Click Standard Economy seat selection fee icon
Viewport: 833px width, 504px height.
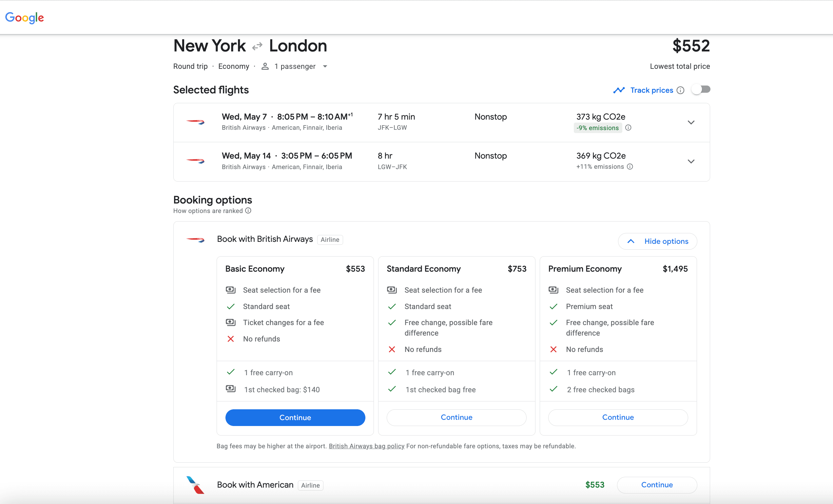pos(392,290)
